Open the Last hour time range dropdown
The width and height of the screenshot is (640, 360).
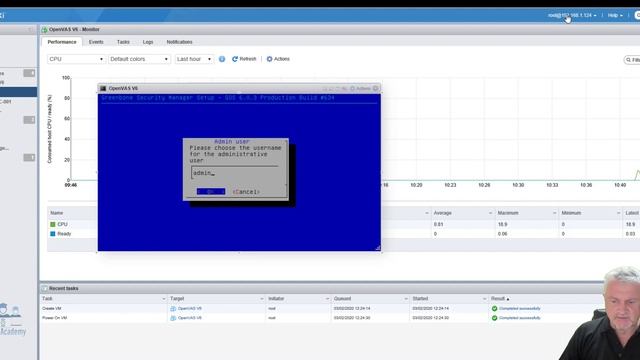(x=194, y=59)
